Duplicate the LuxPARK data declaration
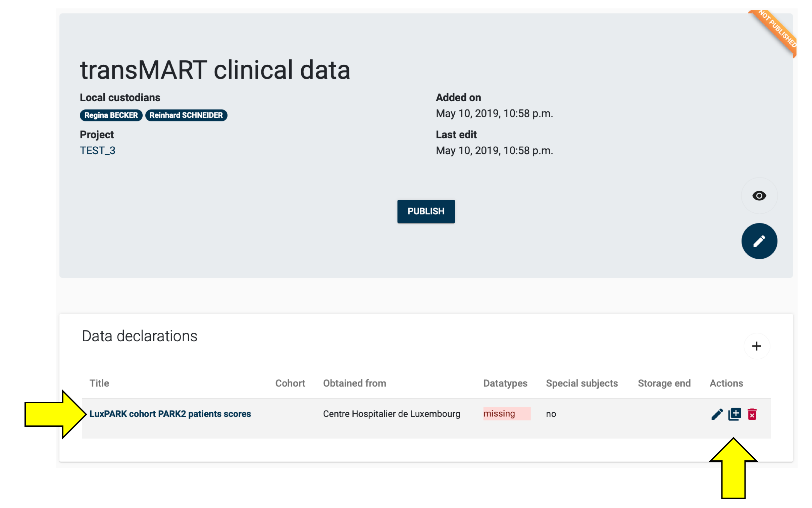This screenshot has width=812, height=508. pyautogui.click(x=734, y=414)
